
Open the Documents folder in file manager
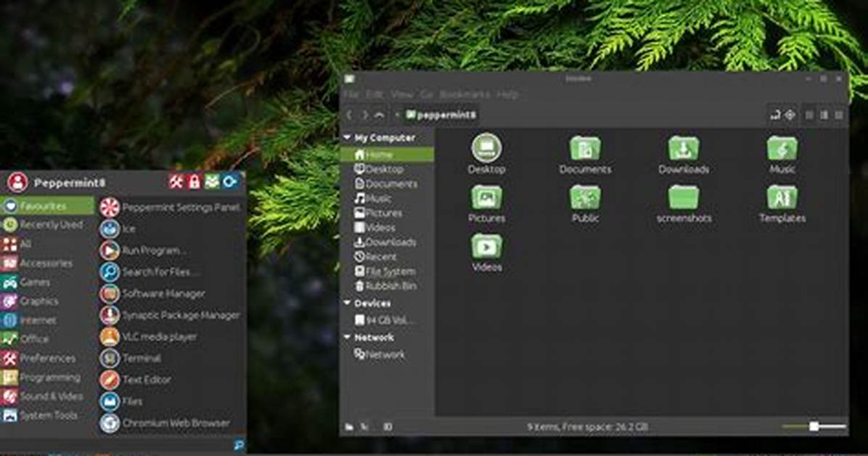tap(585, 155)
